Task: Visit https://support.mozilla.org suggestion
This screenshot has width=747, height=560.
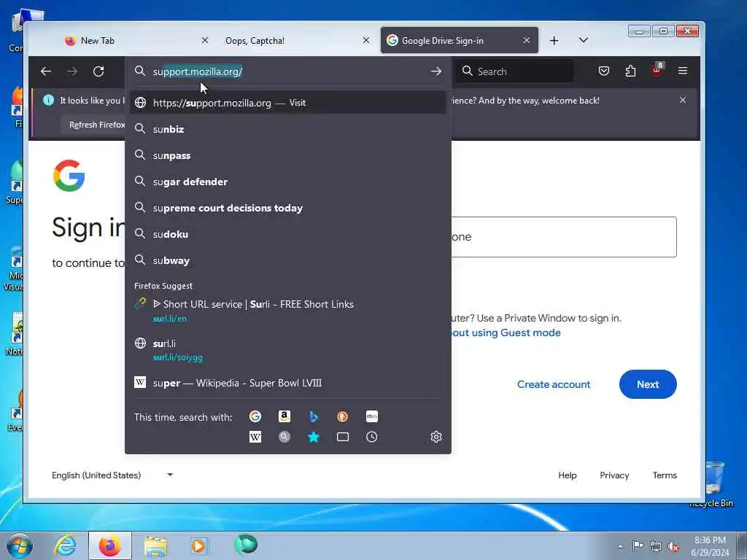Action: 288,103
